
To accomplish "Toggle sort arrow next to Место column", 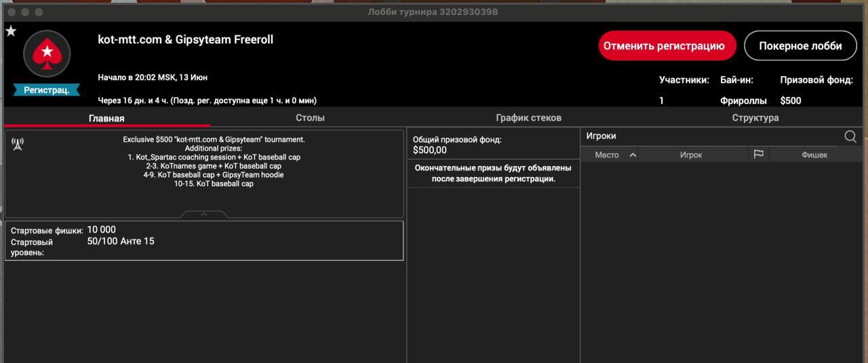I will point(633,155).
